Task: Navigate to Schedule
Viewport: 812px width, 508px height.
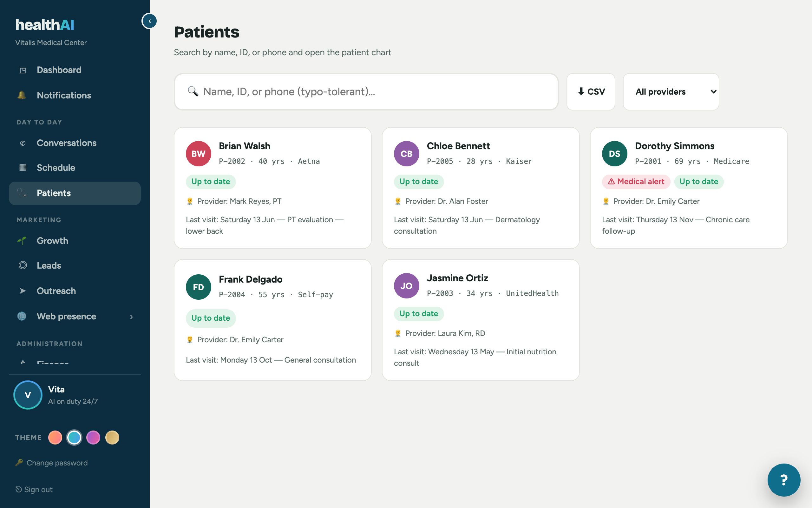Action: [x=56, y=168]
